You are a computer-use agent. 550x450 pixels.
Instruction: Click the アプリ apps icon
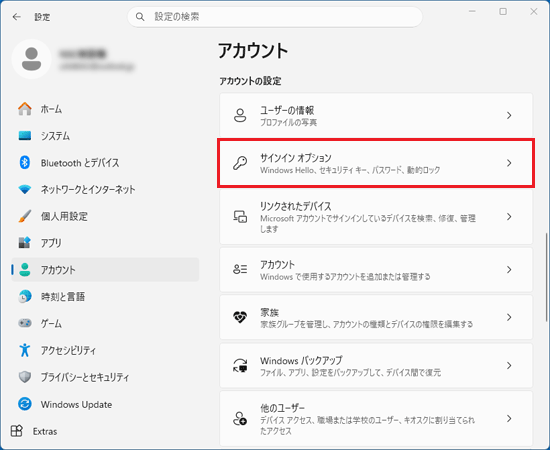[25, 243]
